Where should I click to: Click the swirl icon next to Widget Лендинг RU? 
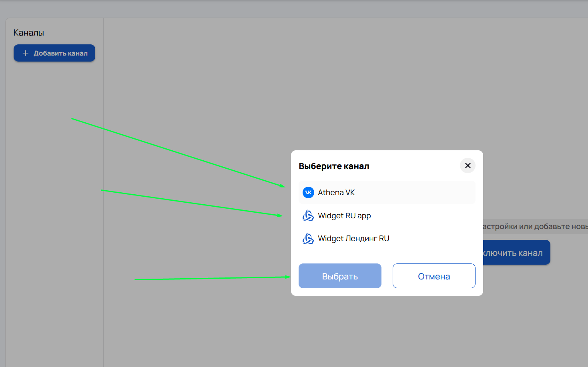coord(308,239)
